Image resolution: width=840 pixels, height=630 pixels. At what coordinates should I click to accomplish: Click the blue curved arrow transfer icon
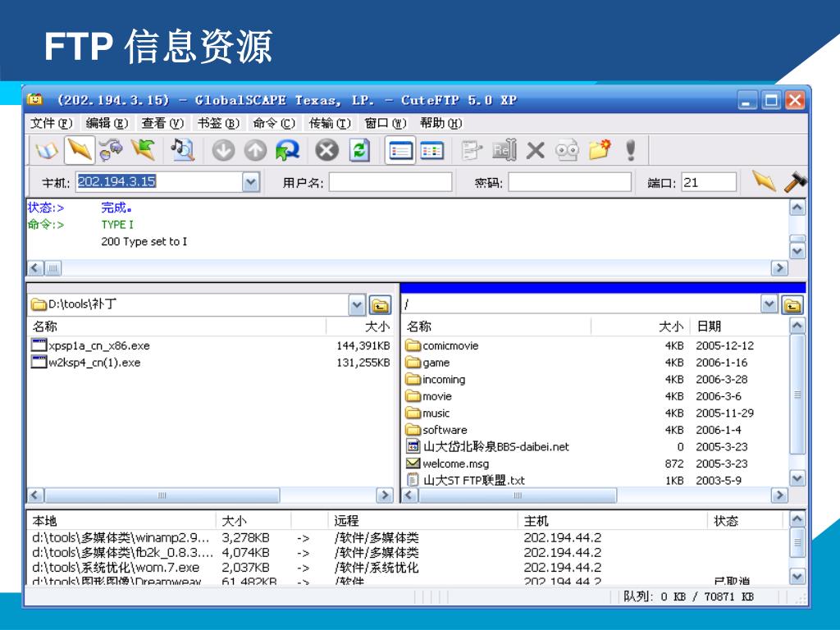click(x=288, y=151)
